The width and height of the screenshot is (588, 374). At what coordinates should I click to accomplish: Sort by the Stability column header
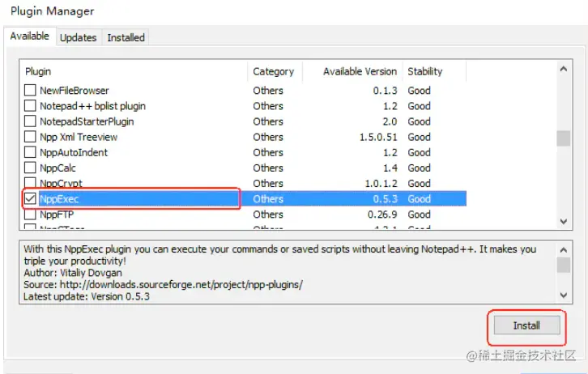point(434,71)
